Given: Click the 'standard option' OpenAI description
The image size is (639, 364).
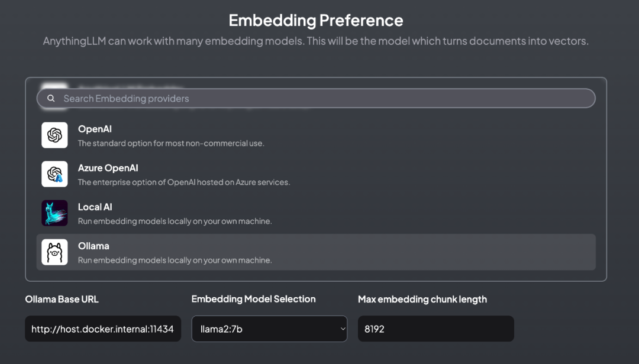Looking at the screenshot, I should [x=171, y=143].
